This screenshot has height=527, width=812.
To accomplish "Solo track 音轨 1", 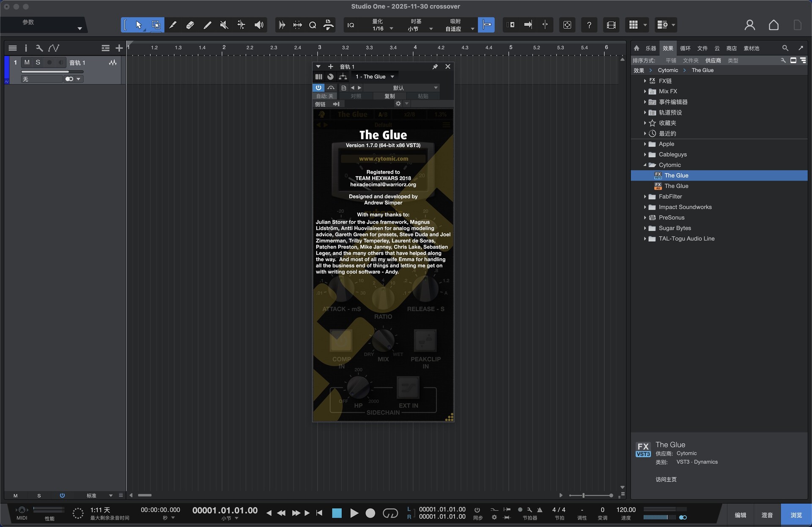I will coord(38,62).
